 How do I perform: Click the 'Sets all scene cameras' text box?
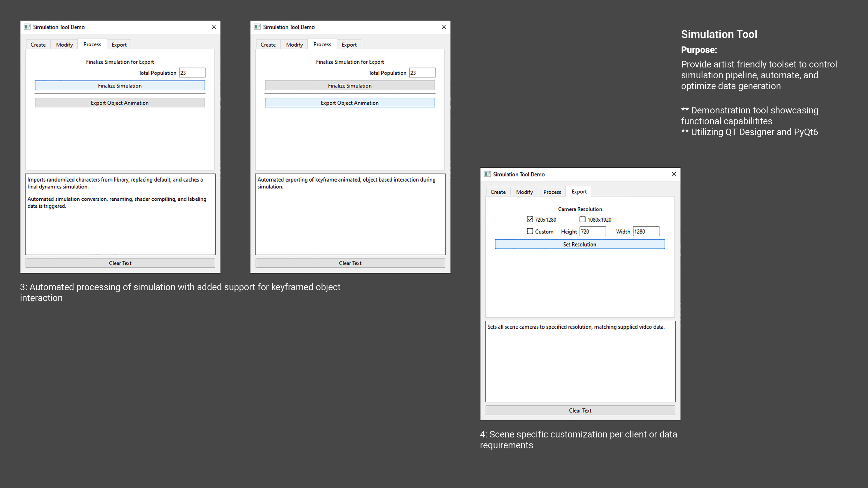(x=580, y=361)
